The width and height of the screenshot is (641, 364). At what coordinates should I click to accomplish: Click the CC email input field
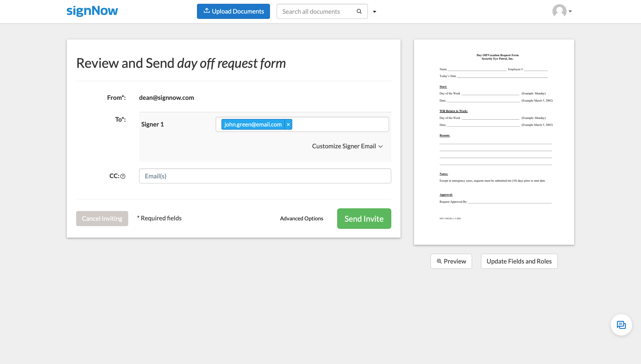pyautogui.click(x=265, y=176)
